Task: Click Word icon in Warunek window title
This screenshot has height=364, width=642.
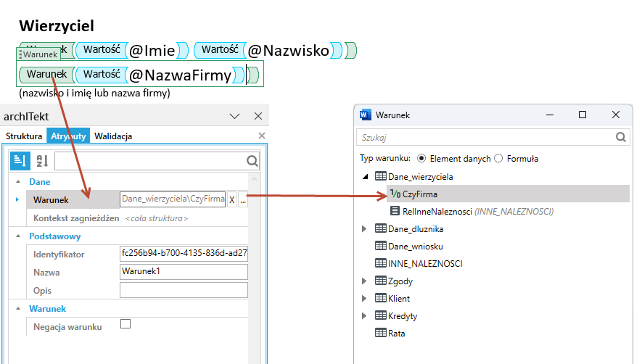Action: [x=365, y=115]
